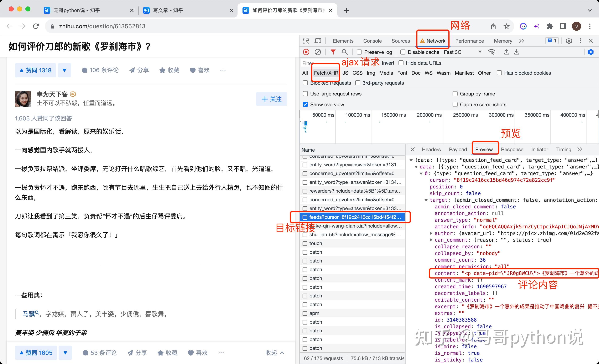Click the 赞同 1605 button at the bottom

coord(36,353)
